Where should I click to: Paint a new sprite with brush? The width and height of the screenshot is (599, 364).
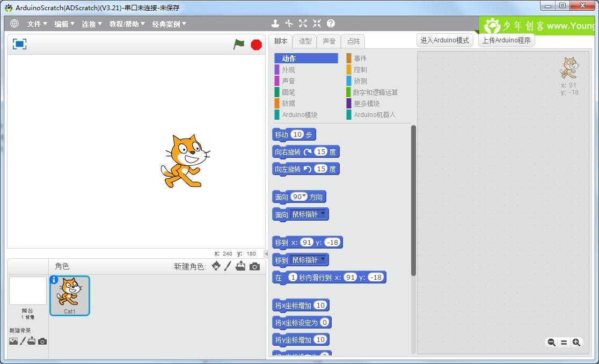(228, 266)
